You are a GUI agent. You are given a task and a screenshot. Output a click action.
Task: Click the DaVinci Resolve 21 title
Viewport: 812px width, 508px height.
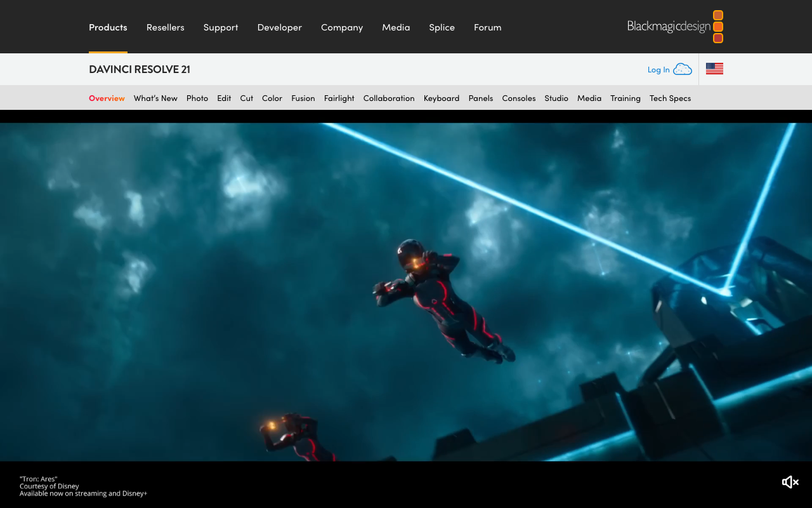140,69
